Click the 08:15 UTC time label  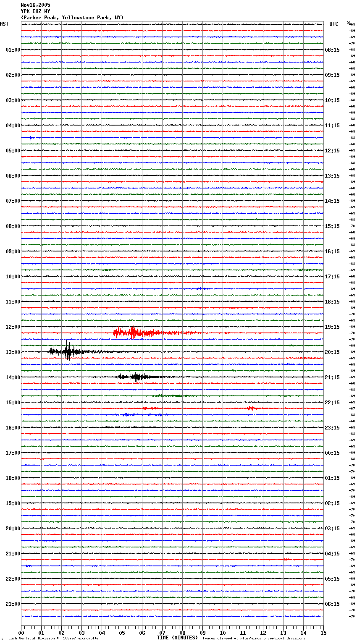(332, 50)
